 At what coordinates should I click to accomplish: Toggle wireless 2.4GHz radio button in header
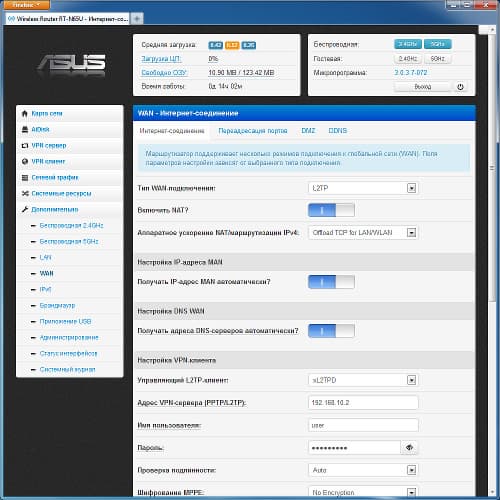[x=408, y=44]
